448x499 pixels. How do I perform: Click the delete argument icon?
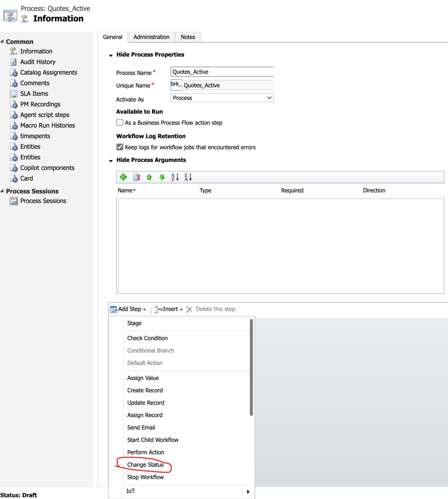click(x=137, y=178)
